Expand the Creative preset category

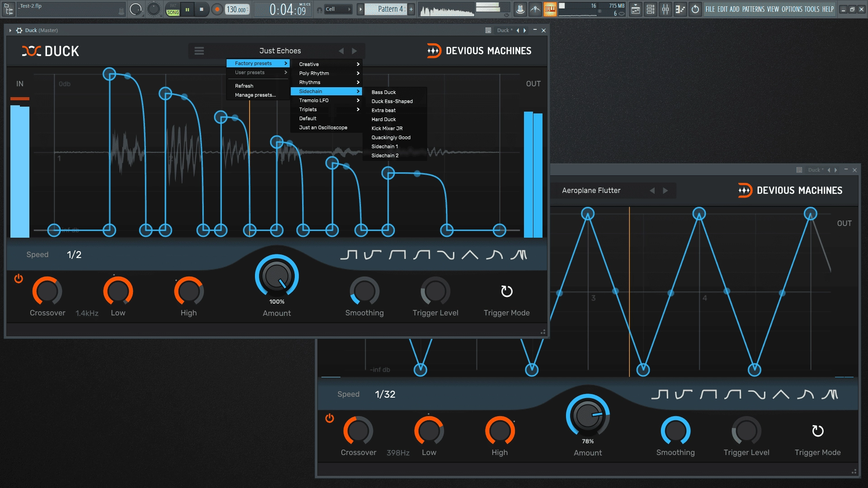click(x=326, y=64)
